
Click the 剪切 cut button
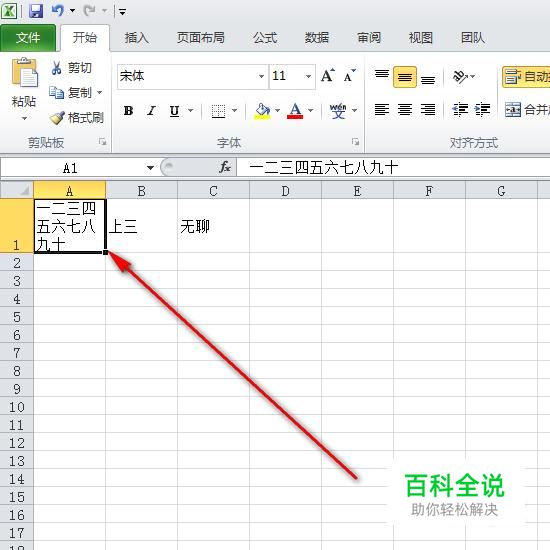(x=72, y=68)
